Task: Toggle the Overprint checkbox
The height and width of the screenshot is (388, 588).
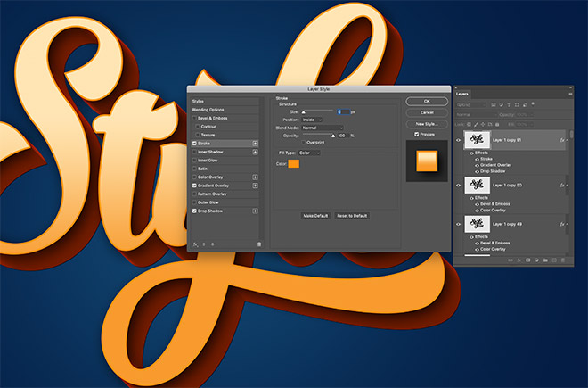Action: tap(302, 142)
